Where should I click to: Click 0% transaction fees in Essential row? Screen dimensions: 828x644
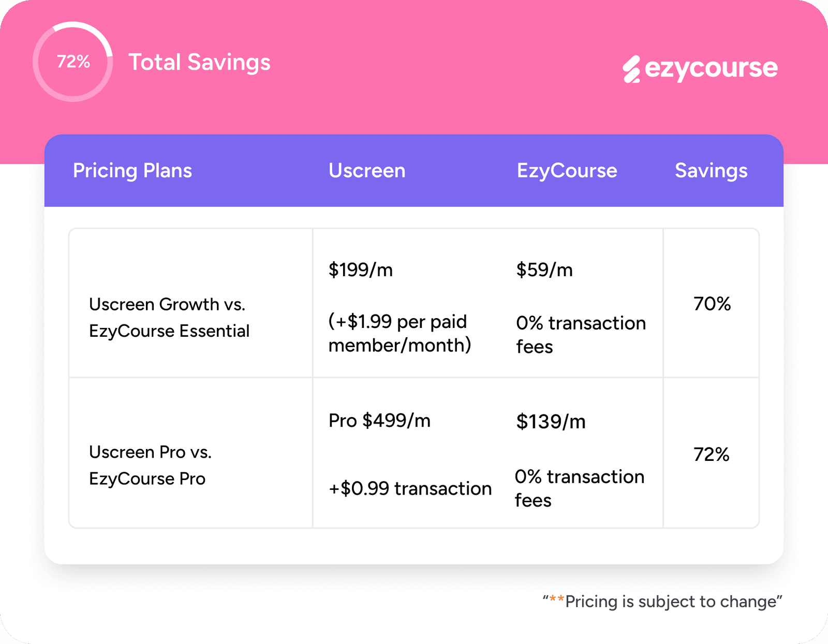[x=581, y=335]
